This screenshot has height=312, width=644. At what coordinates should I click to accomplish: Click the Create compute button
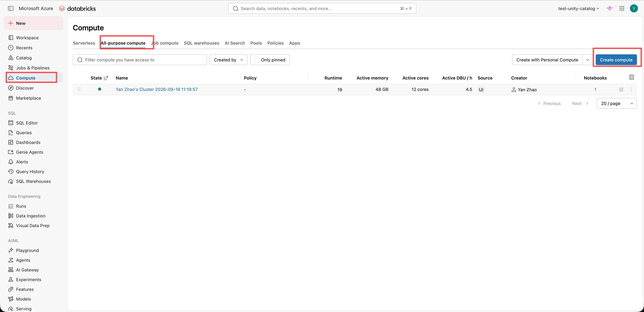point(616,60)
